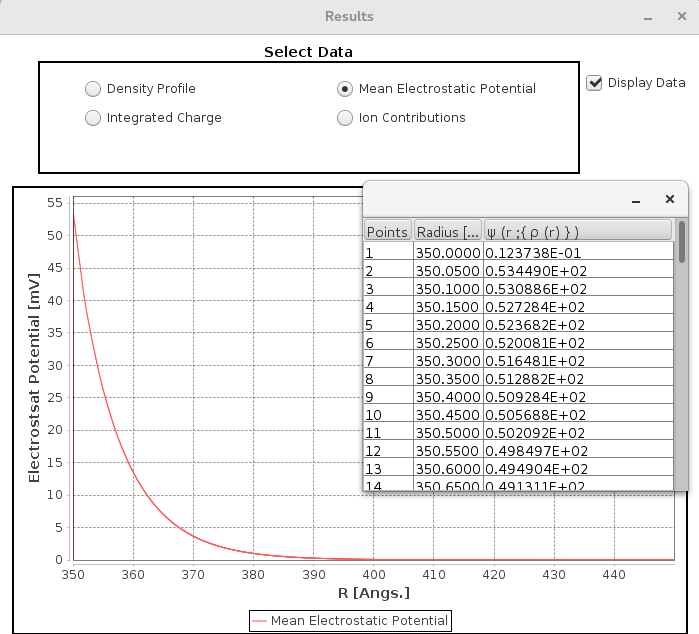Click the Points column header
Screen dimensions: 699x634
387,232
